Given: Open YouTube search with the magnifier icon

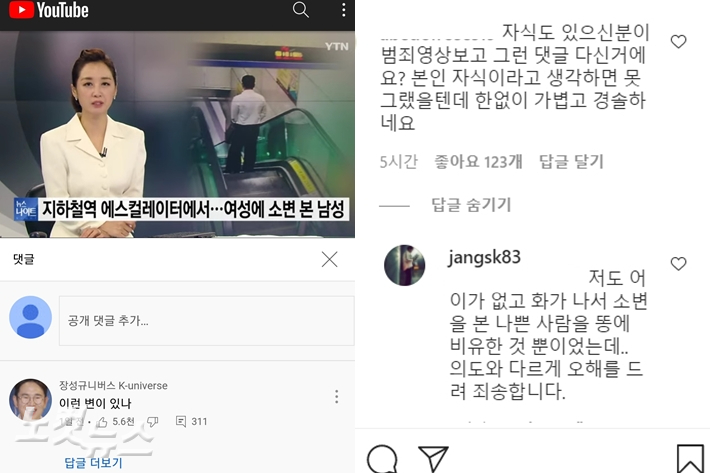Looking at the screenshot, I should tap(301, 10).
